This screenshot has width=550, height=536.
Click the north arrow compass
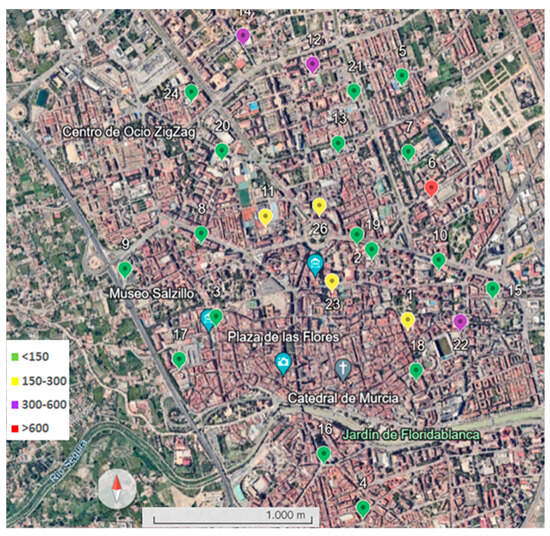pos(117,489)
